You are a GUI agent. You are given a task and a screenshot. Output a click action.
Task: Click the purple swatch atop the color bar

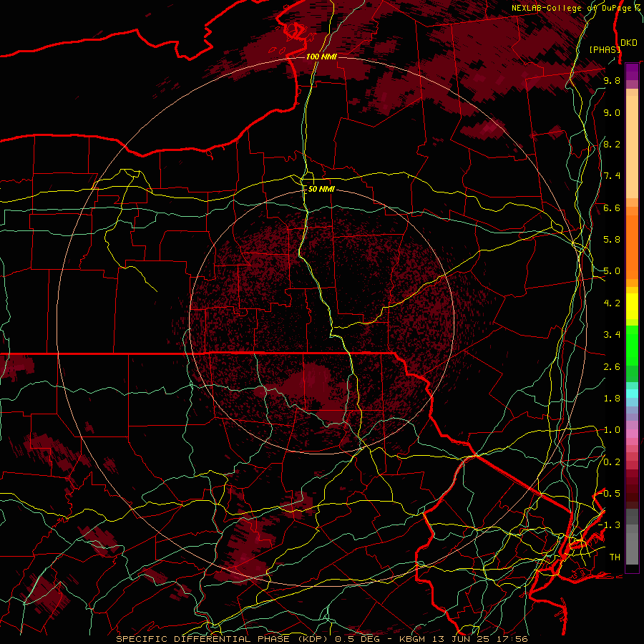(632, 72)
